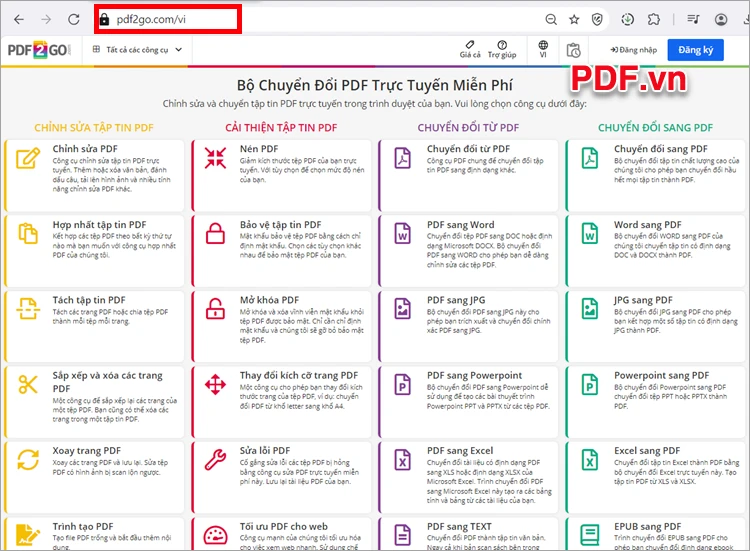Click the 'PDF sang Excel' title link
750x551 pixels.
pyautogui.click(x=460, y=451)
